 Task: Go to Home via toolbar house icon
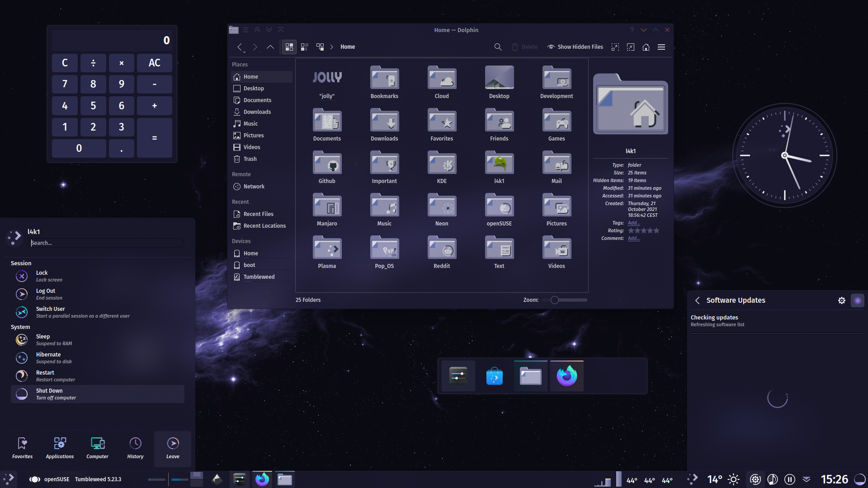tap(646, 47)
